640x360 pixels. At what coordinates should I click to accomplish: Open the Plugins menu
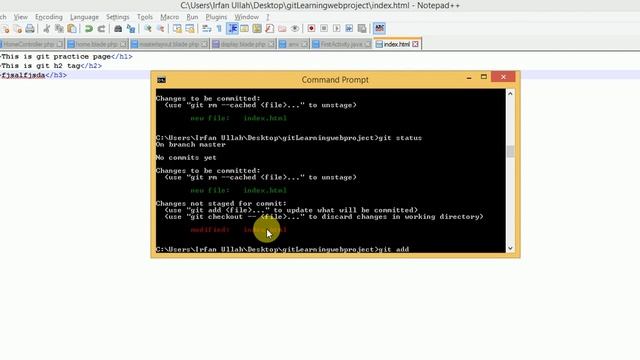[216, 17]
